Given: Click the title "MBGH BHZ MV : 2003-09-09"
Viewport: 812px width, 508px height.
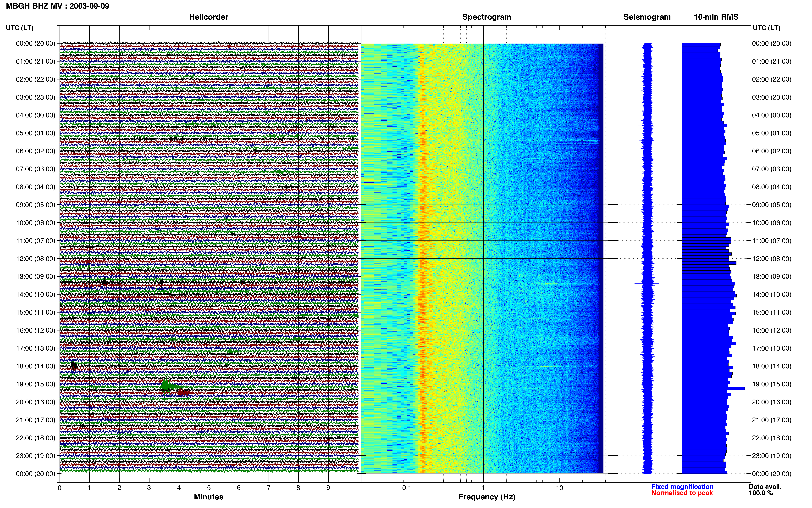Looking at the screenshot, I should click(57, 6).
